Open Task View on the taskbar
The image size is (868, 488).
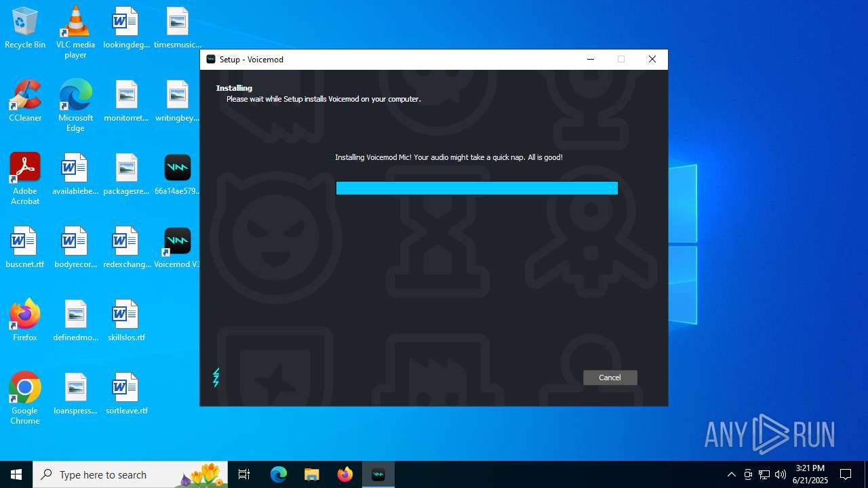pyautogui.click(x=244, y=474)
